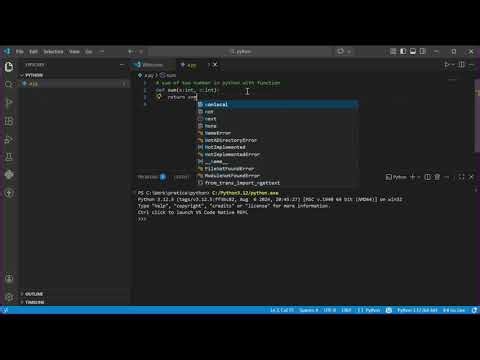Open the File menu
The width and height of the screenshot is (480, 360).
point(20,52)
